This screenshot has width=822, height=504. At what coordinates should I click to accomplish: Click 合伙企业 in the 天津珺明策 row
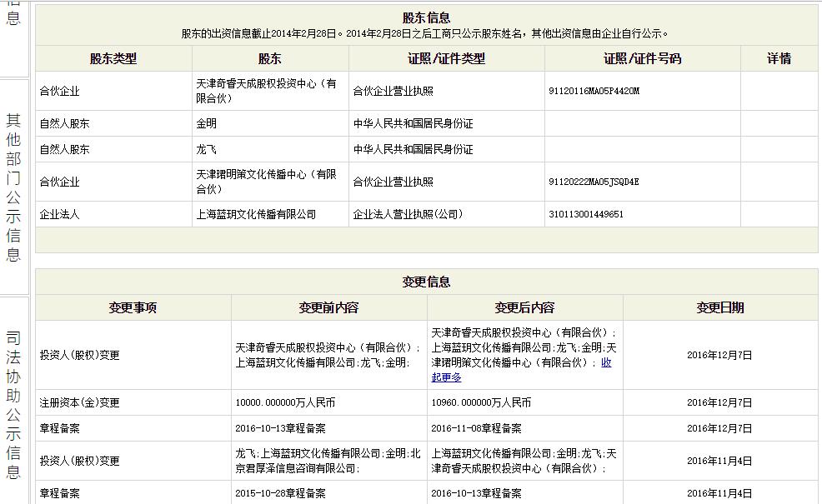(x=60, y=182)
